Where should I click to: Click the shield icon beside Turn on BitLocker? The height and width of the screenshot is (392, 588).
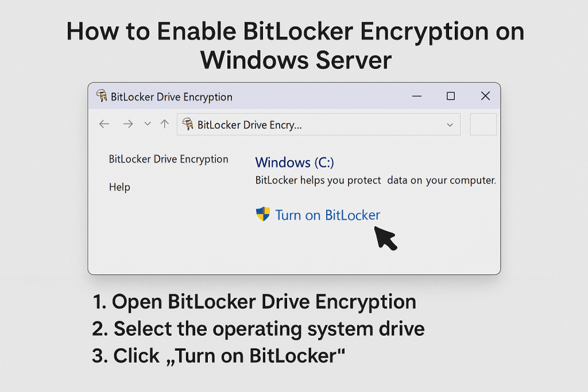click(x=263, y=215)
